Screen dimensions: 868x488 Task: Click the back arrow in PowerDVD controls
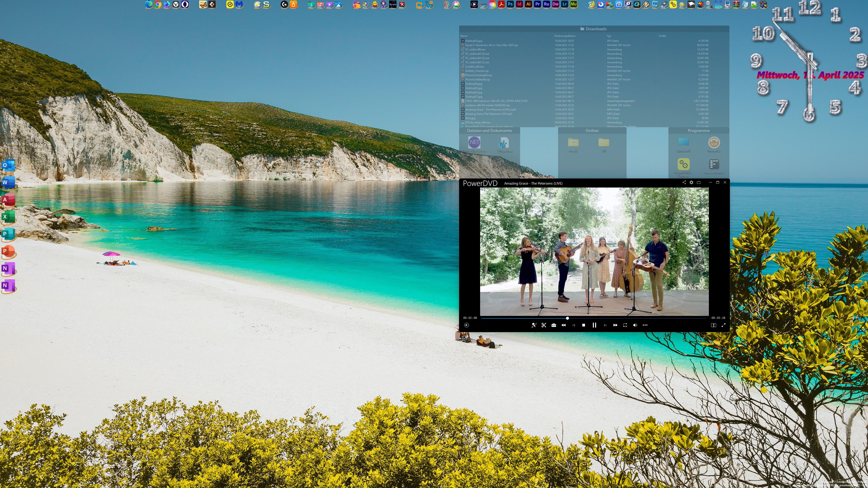click(x=467, y=325)
